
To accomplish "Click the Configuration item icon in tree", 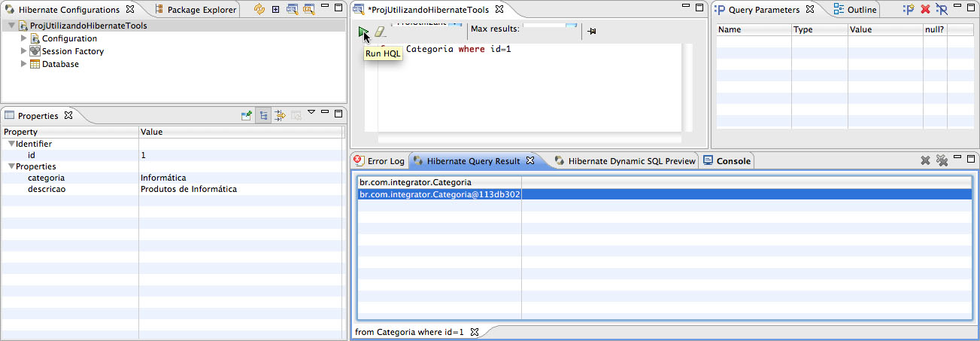I will coord(35,38).
